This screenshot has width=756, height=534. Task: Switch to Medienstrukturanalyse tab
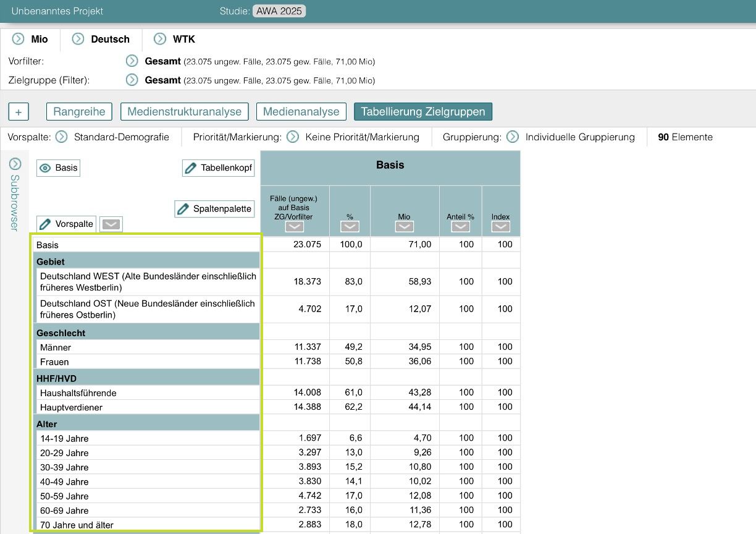coord(184,112)
